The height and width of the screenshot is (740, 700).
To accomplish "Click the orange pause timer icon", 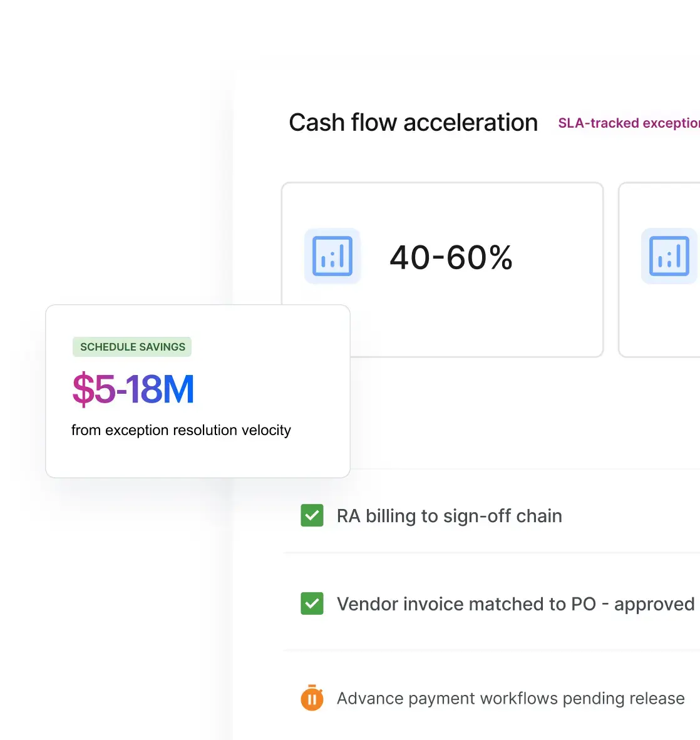I will 312,697.
